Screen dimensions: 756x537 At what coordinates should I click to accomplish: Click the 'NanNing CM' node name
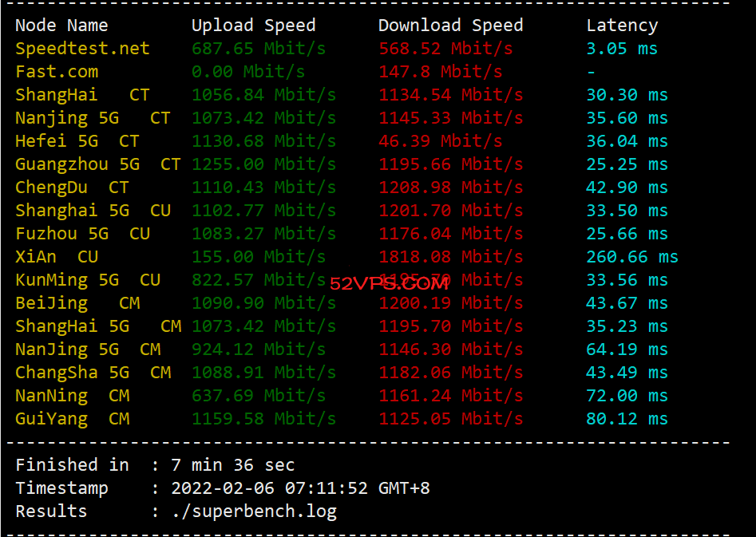[73, 396]
